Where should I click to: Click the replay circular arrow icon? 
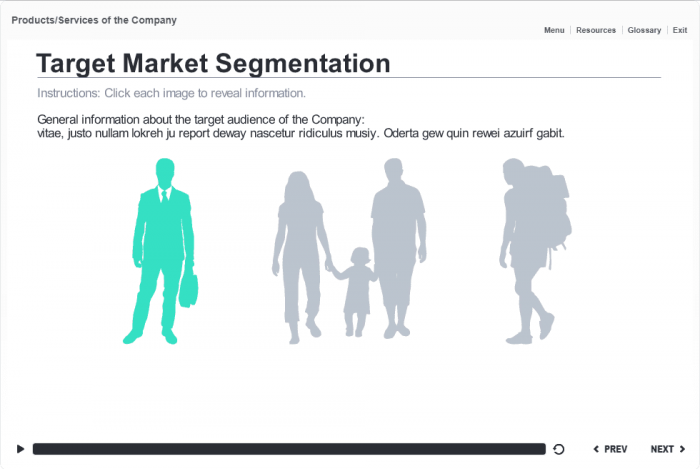pyautogui.click(x=559, y=449)
